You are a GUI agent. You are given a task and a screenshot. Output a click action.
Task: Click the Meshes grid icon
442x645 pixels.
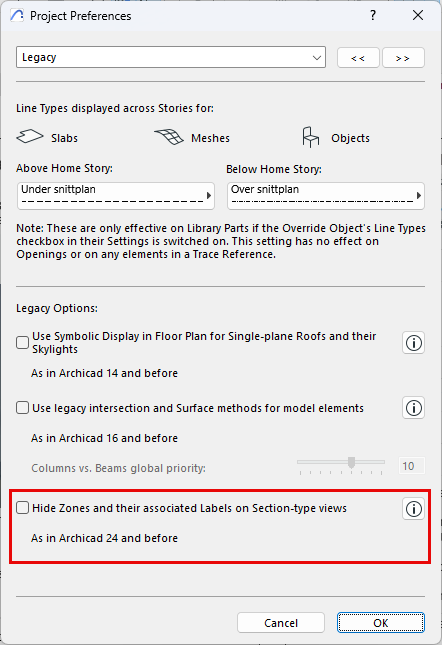click(x=169, y=137)
